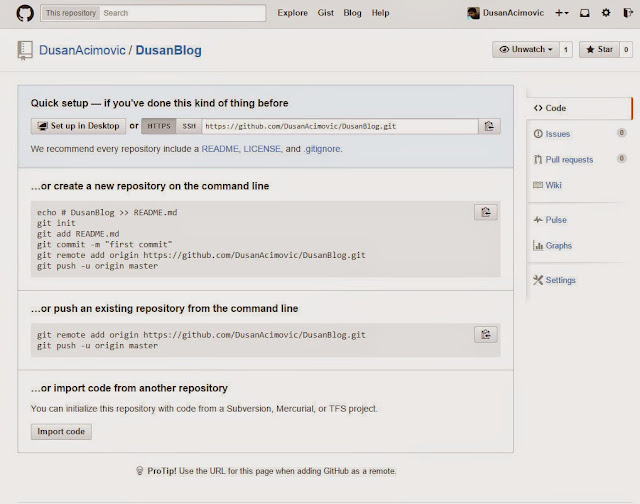Click the repository book icon

click(x=25, y=51)
